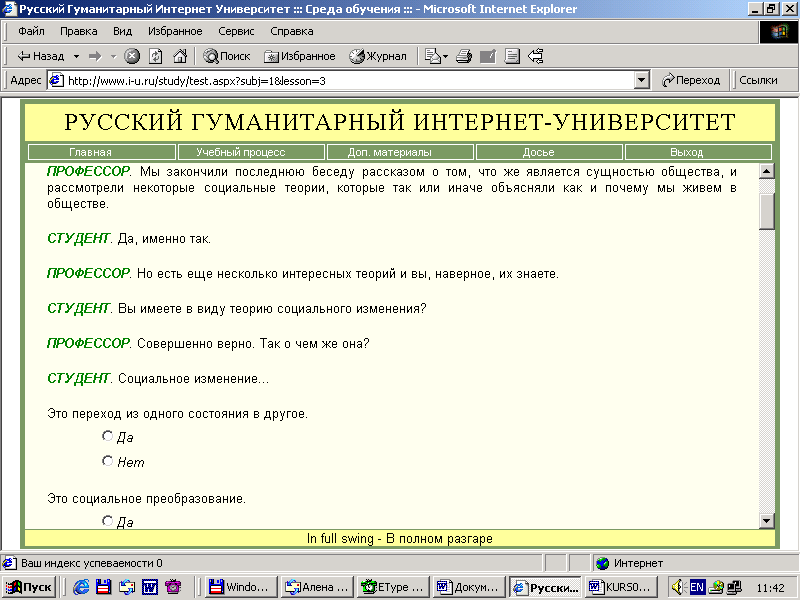The width and height of the screenshot is (800, 600).
Task: Switch to the Алена taskbar window
Action: [x=317, y=587]
